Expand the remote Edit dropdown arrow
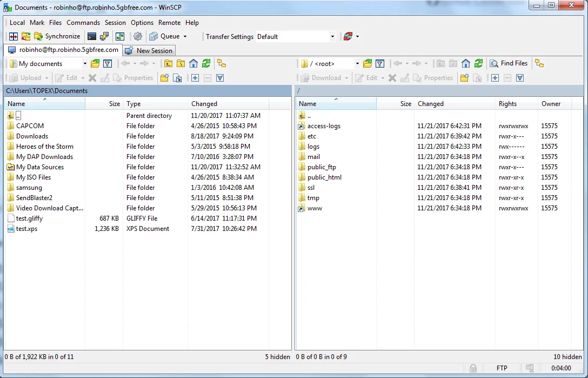 [383, 78]
